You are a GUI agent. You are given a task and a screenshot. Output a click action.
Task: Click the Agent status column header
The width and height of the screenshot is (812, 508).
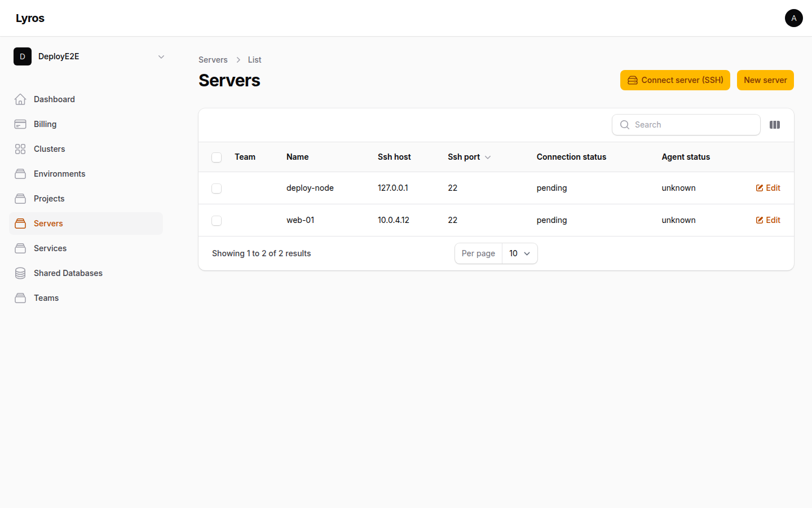pyautogui.click(x=686, y=157)
